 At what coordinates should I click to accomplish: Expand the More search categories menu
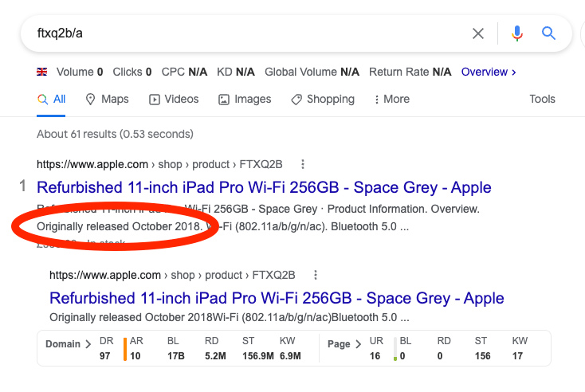[x=392, y=100]
